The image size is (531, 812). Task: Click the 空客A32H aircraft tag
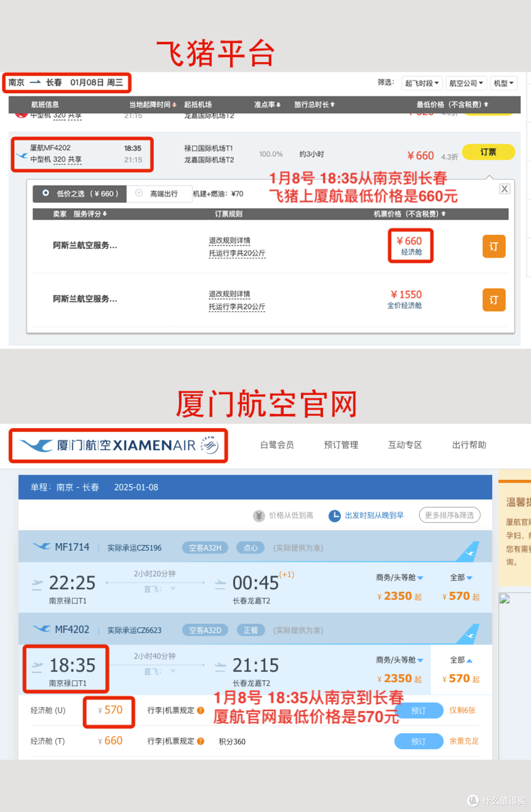click(x=205, y=548)
